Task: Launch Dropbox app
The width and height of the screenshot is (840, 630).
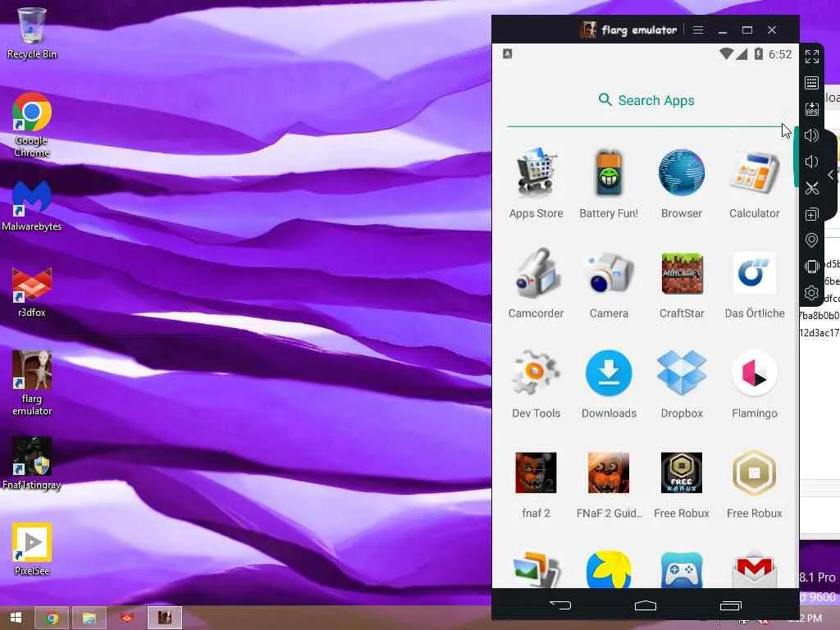Action: (x=682, y=384)
